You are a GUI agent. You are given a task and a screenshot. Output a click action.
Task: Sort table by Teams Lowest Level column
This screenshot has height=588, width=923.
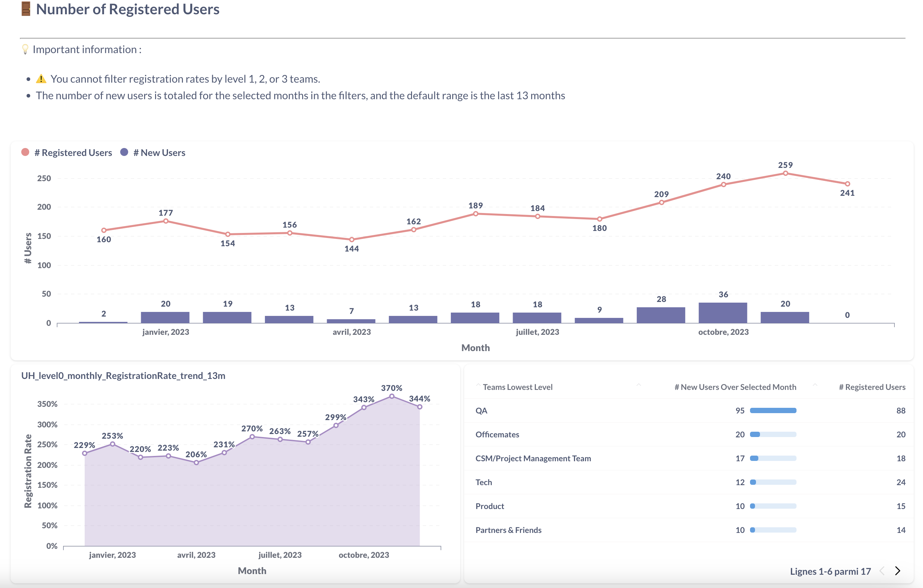pyautogui.click(x=518, y=387)
